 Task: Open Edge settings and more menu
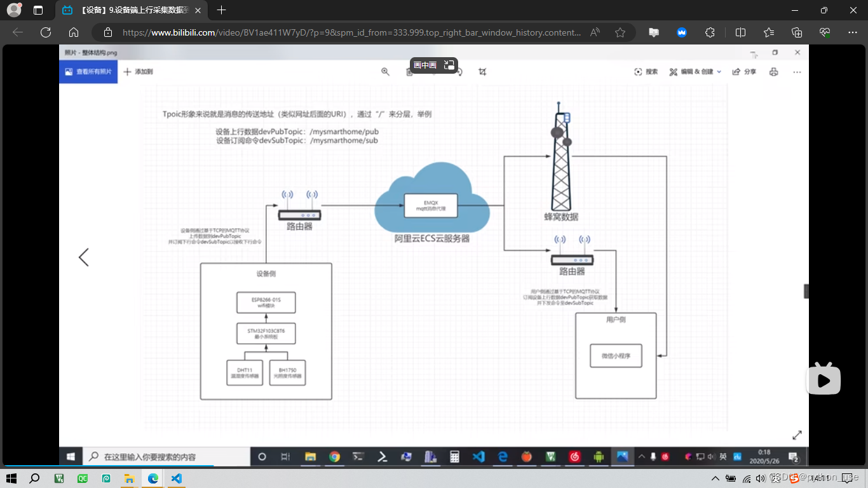853,32
